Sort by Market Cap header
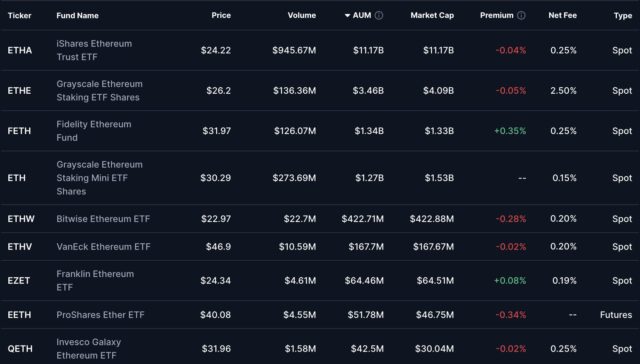This screenshot has height=364, width=640. [x=432, y=15]
